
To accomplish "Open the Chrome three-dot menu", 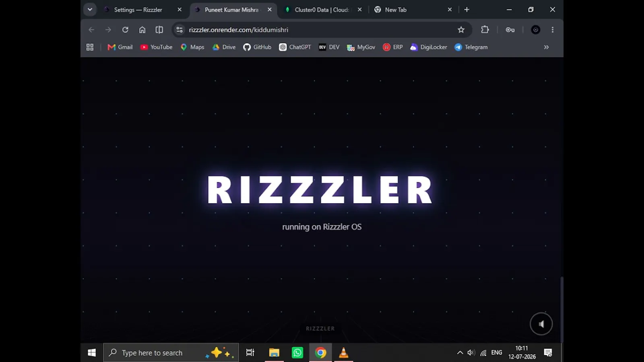I will 553,30.
